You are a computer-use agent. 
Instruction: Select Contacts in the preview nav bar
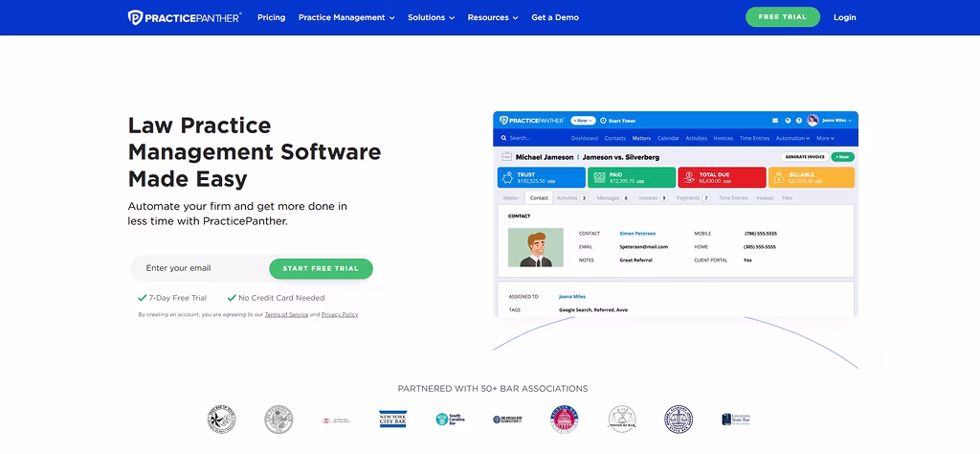615,138
